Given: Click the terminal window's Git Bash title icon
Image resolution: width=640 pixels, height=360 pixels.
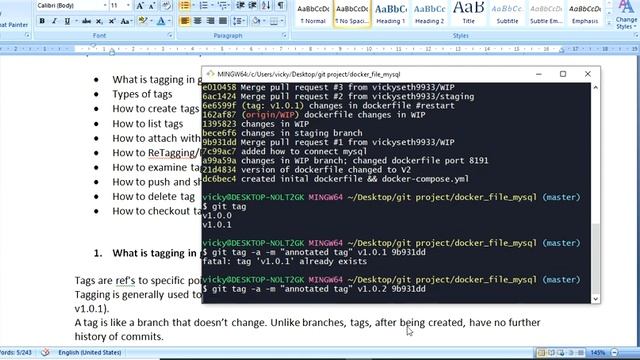Looking at the screenshot, I should (x=210, y=74).
